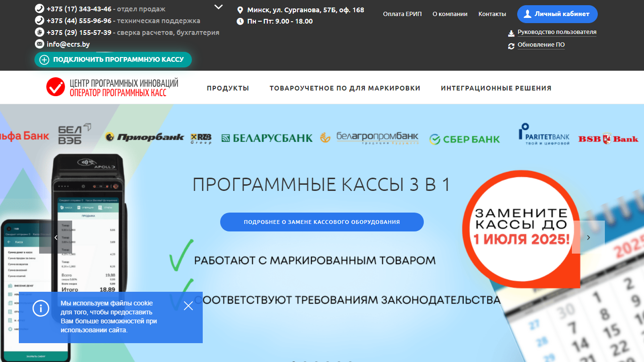This screenshot has width=644, height=362.
Task: Click the download icon beside Руководство пользователя
Action: click(511, 33)
